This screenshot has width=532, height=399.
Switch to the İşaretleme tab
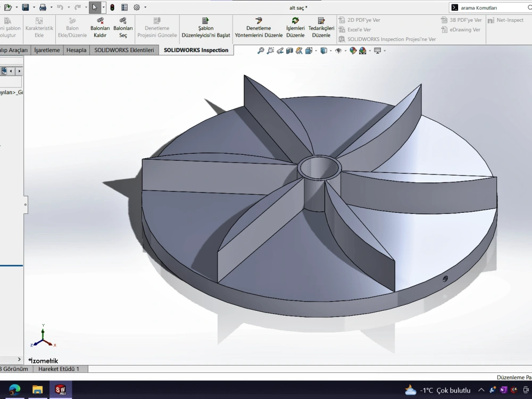point(47,50)
